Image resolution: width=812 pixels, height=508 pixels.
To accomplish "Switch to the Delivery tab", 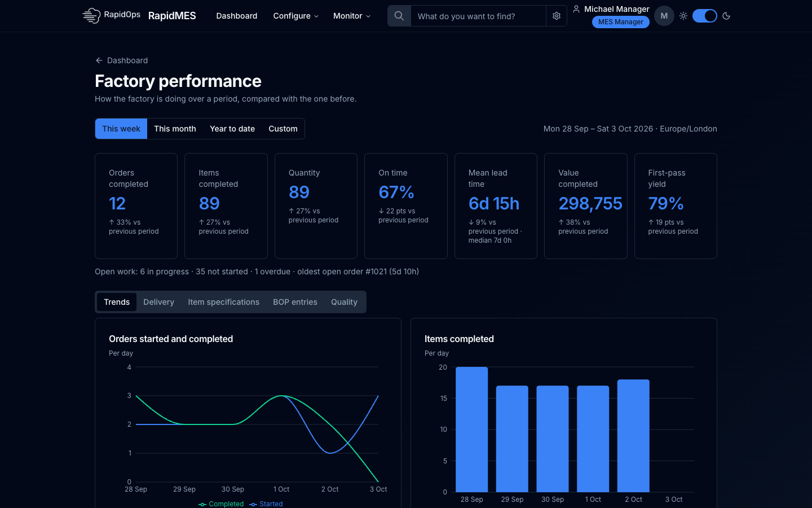I will [x=159, y=302].
